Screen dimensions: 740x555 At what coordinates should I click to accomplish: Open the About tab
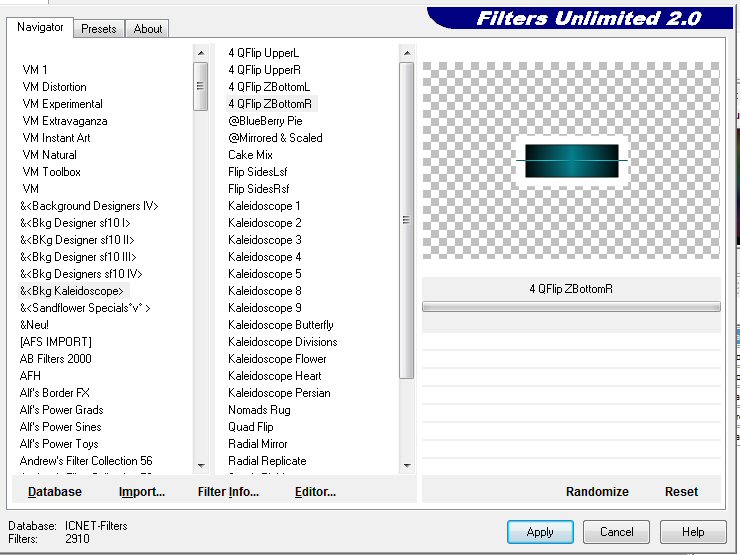tap(148, 29)
